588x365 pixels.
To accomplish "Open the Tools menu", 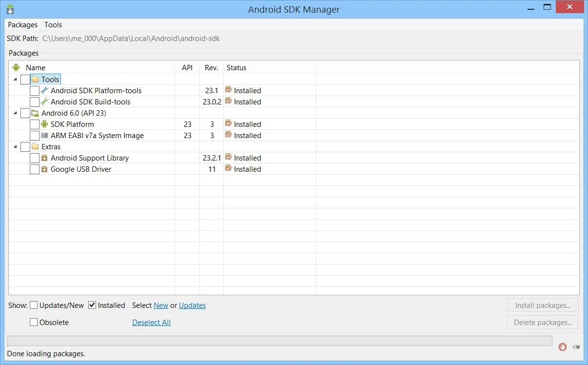I will (x=53, y=24).
